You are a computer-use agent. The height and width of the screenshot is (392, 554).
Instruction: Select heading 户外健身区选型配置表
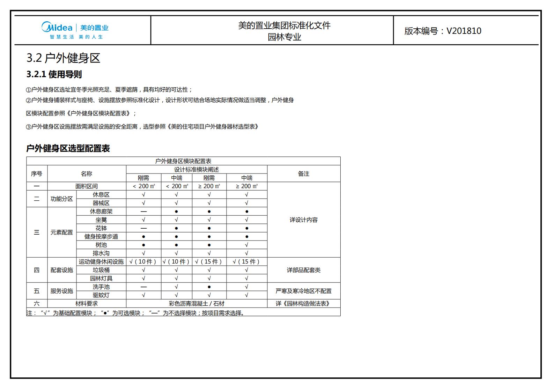coord(68,148)
